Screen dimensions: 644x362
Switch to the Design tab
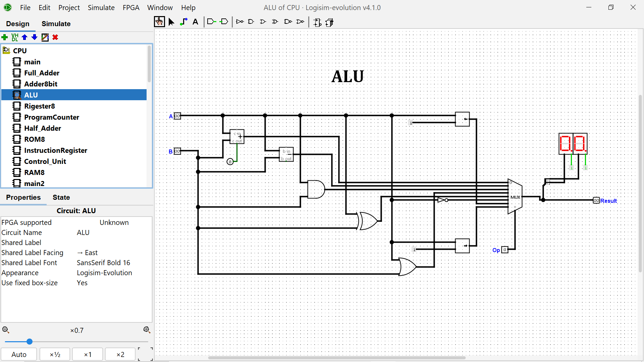18,24
